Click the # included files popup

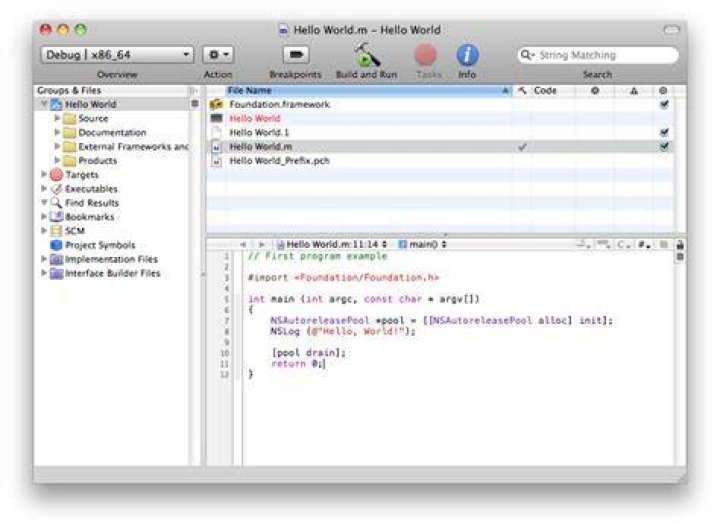644,245
